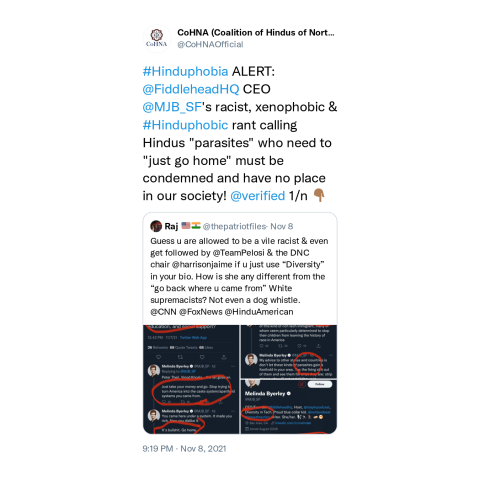Click the Raj display name

[171, 226]
